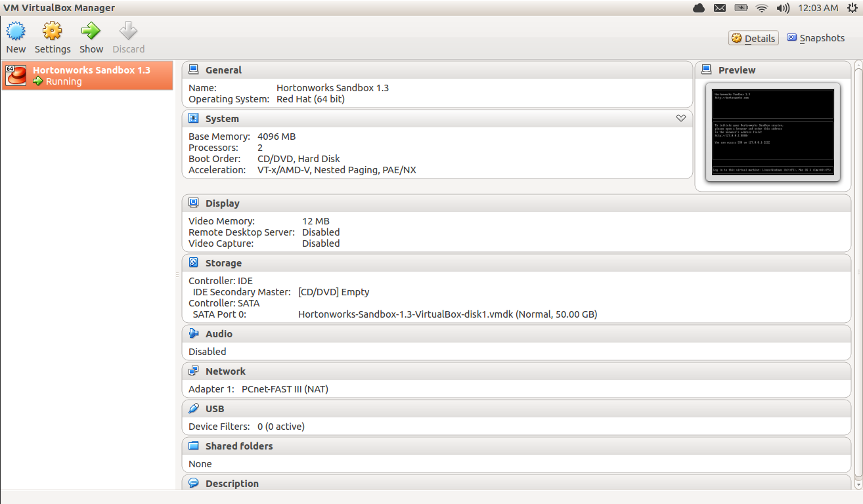Screen dimensions: 863x504
Task: Click the VM preview thumbnail
Action: point(774,133)
